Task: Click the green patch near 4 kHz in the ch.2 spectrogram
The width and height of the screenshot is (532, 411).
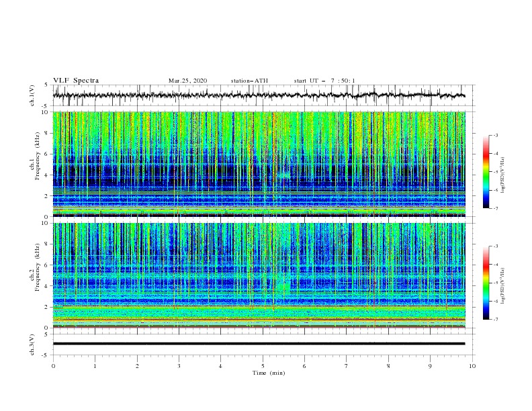Action: pyautogui.click(x=283, y=287)
